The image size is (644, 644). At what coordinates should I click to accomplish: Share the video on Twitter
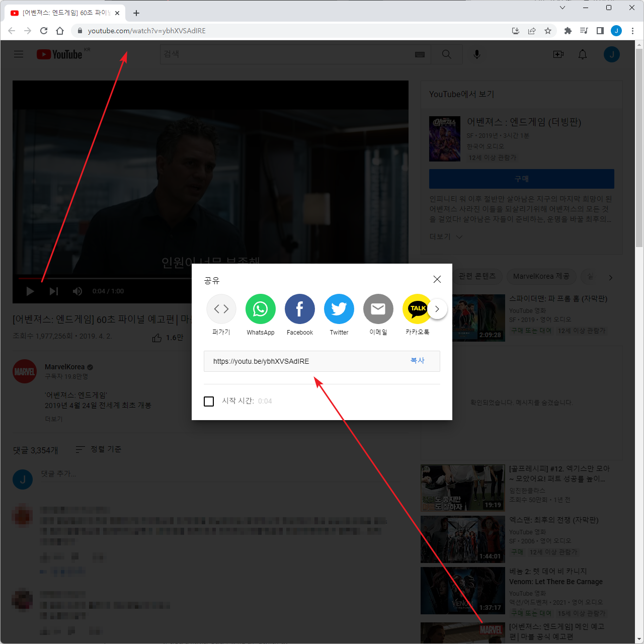pos(339,309)
